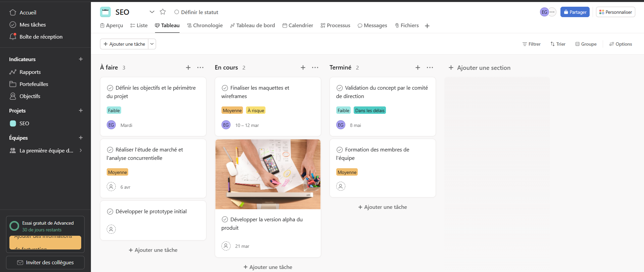The width and height of the screenshot is (644, 272).
Task: Open Mes tâches in sidebar
Action: pos(28,25)
